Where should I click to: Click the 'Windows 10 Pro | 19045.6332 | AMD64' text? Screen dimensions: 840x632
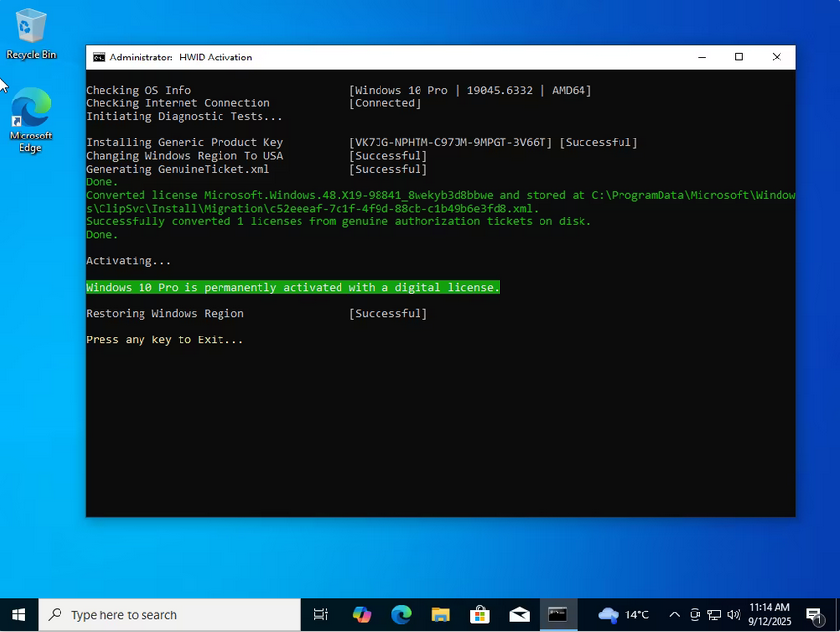(x=470, y=90)
